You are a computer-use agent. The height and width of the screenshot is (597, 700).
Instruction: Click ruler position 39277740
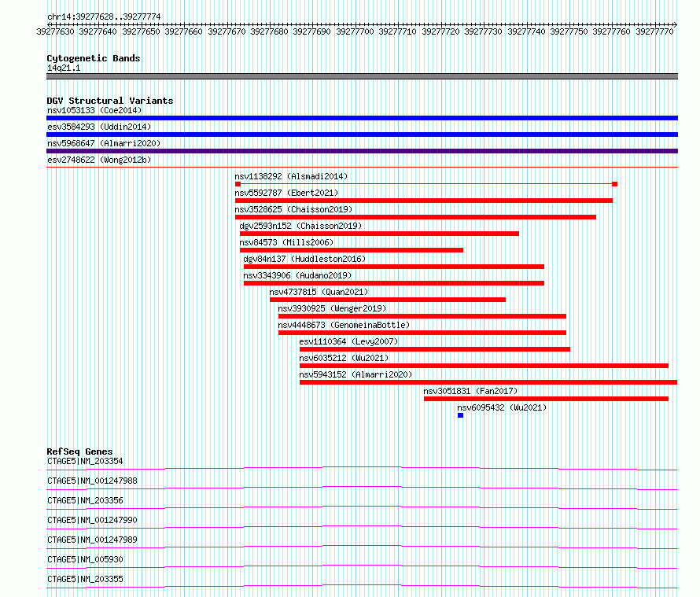pyautogui.click(x=526, y=31)
